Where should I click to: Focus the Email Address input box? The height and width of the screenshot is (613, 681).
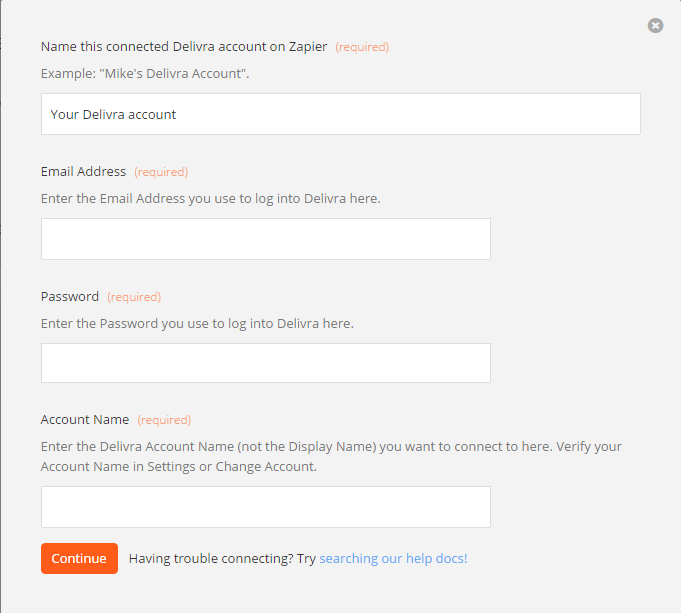266,239
